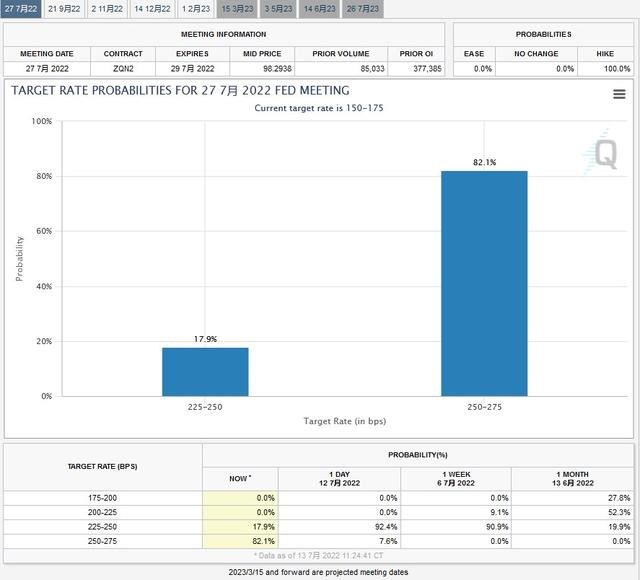The width and height of the screenshot is (640, 580).
Task: Select the 17.9% cell in NOW column
Action: click(x=240, y=527)
